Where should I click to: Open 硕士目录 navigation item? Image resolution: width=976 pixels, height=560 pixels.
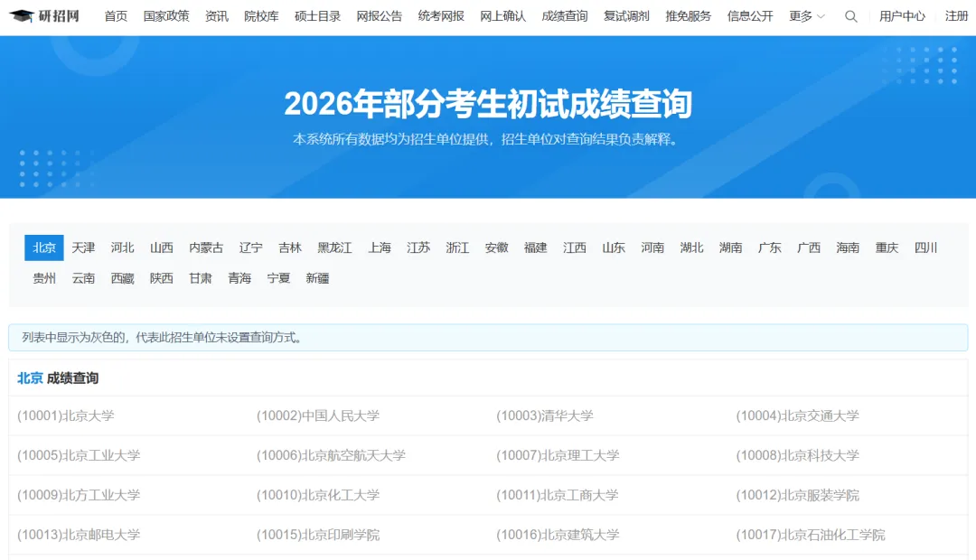click(317, 16)
